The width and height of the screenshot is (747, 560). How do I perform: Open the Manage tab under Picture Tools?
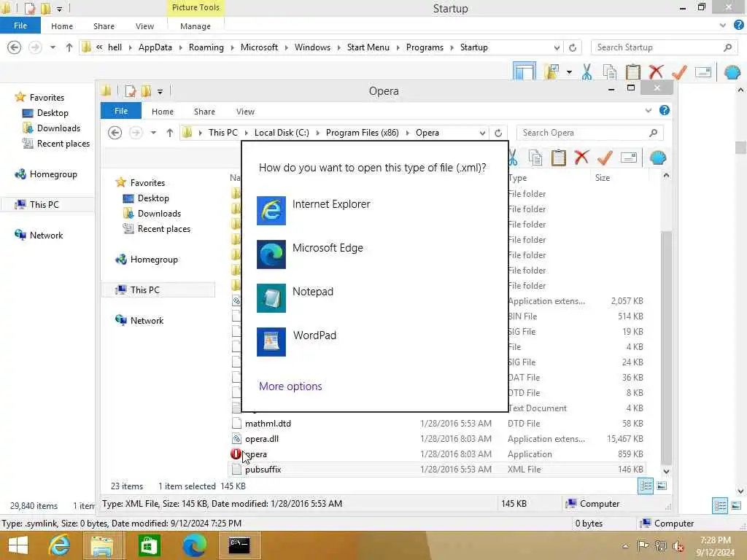tap(196, 26)
